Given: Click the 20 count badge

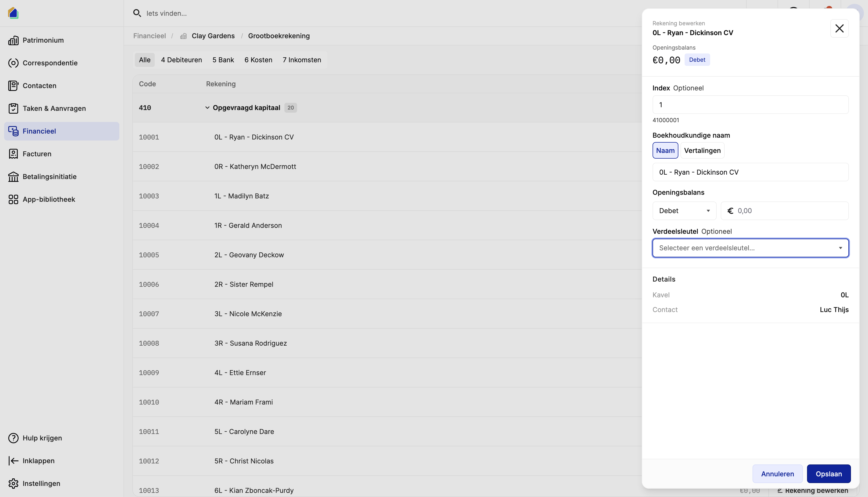Looking at the screenshot, I should click(290, 108).
